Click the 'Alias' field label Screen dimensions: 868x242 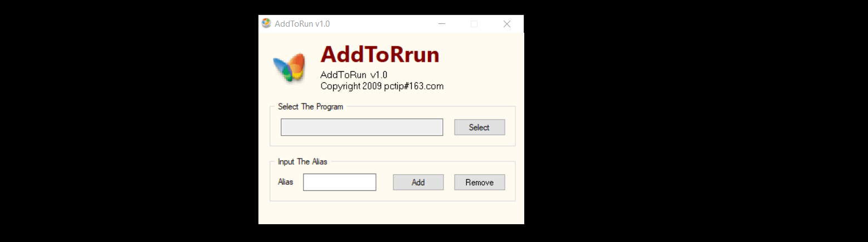point(285,182)
